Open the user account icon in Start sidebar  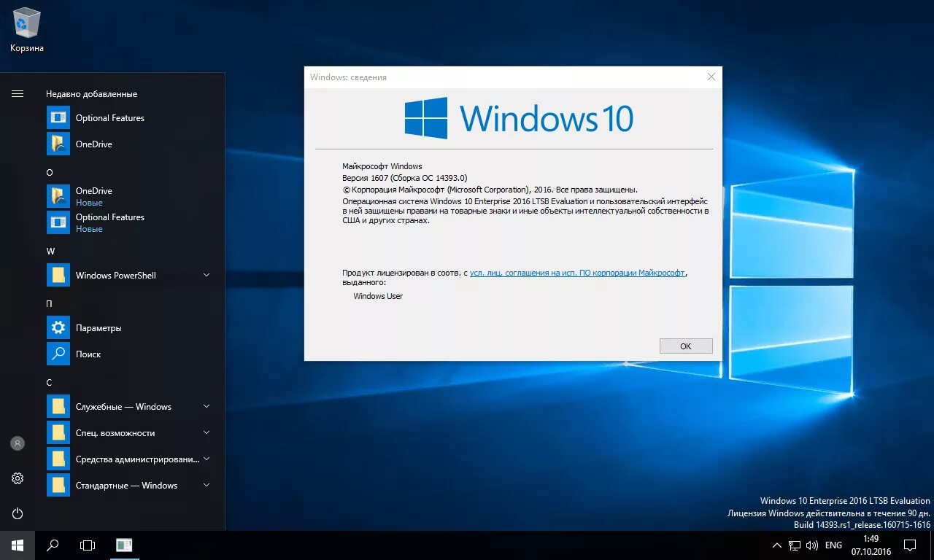17,443
